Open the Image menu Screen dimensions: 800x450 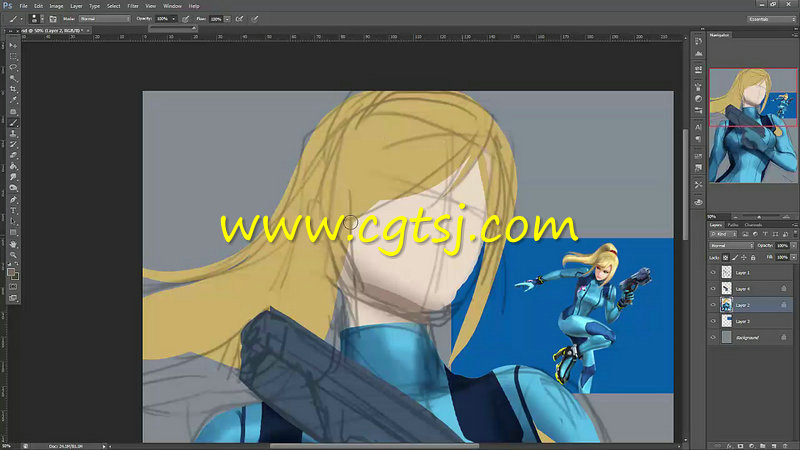tap(56, 6)
